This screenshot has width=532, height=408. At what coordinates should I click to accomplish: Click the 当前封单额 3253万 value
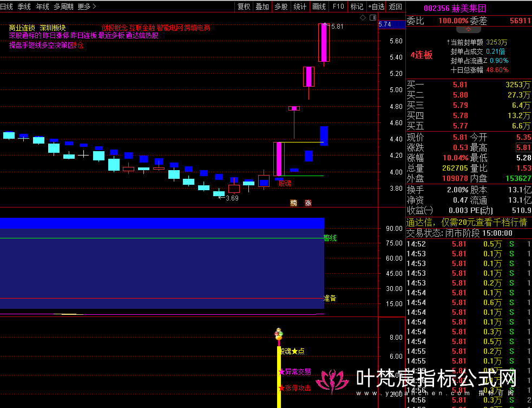coord(497,42)
